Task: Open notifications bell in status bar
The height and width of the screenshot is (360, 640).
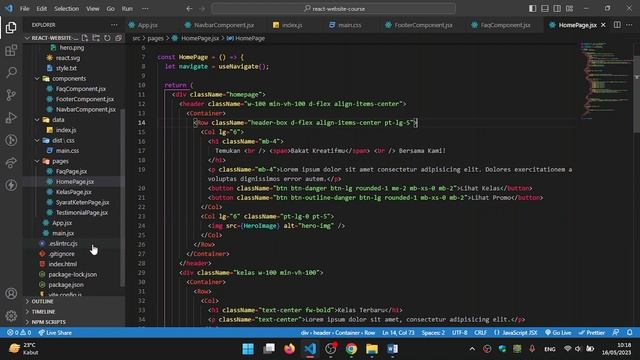Action: (630, 333)
